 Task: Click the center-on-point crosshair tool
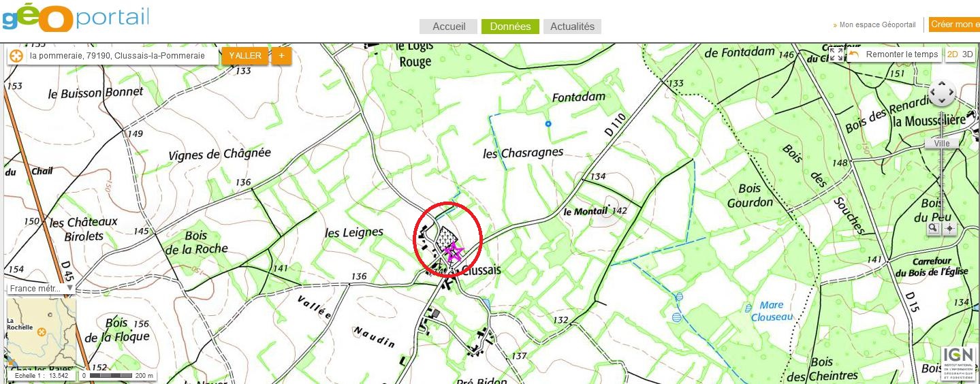point(950,229)
